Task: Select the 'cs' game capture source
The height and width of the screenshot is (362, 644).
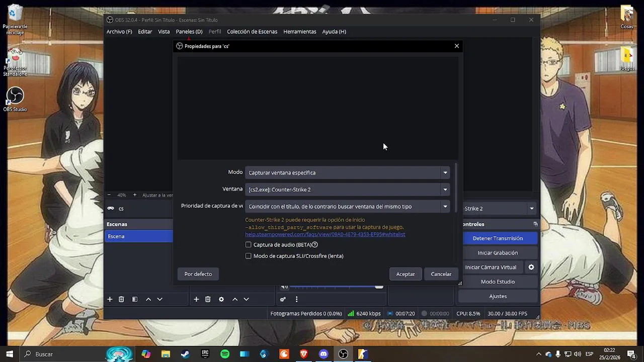Action: tap(121, 209)
